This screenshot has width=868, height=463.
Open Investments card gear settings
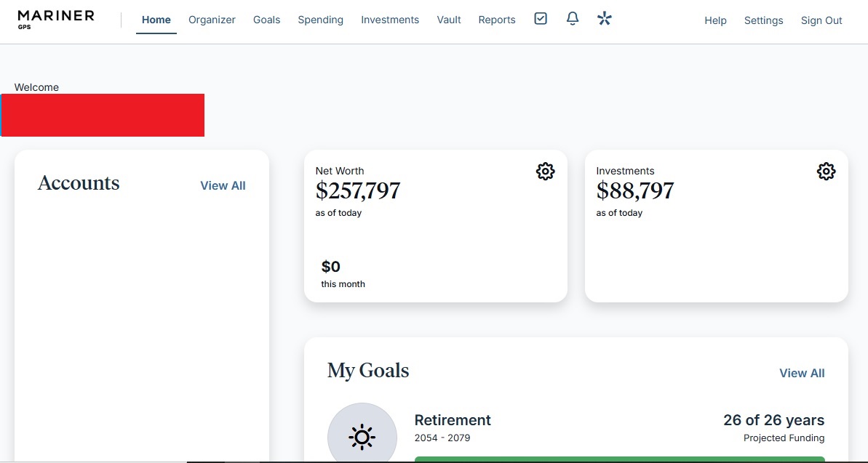click(x=826, y=172)
